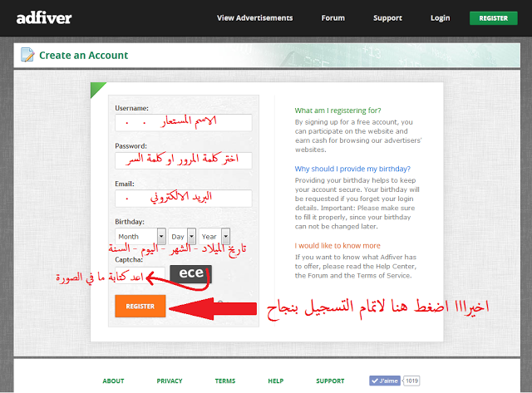Click the Captcha text box
This screenshot has height=393, width=532.
pyautogui.click(x=140, y=275)
